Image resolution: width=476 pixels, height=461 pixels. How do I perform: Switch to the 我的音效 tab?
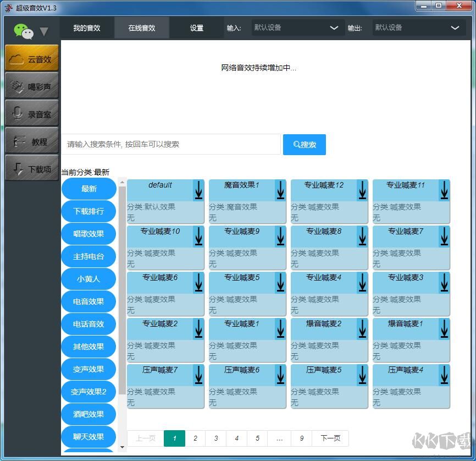87,28
